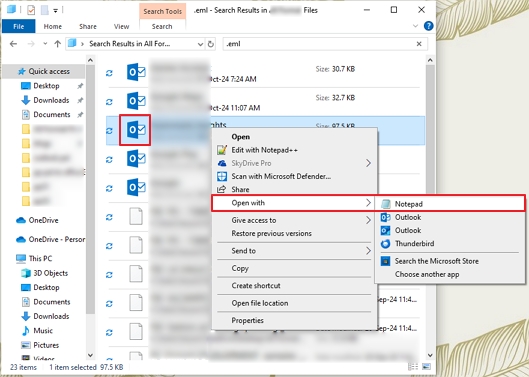Choose the second Outlook entry in Open with
The image size is (529, 377).
point(408,231)
